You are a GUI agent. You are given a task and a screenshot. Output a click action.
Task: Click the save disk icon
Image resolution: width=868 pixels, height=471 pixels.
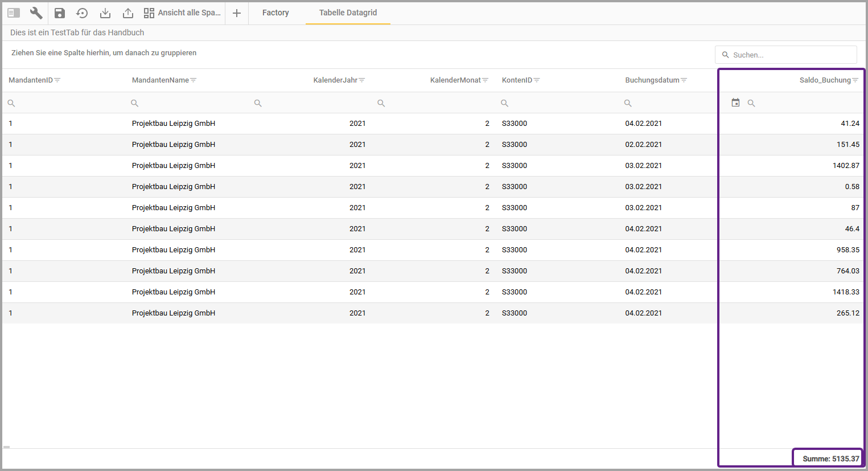click(x=60, y=13)
